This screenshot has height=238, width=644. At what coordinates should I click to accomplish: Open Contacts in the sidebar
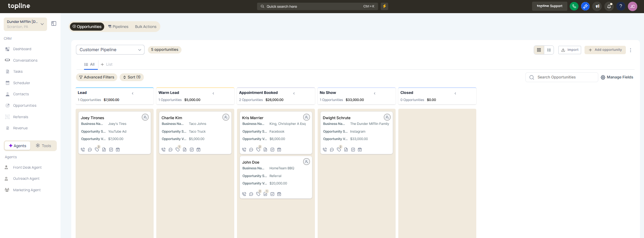21,94
